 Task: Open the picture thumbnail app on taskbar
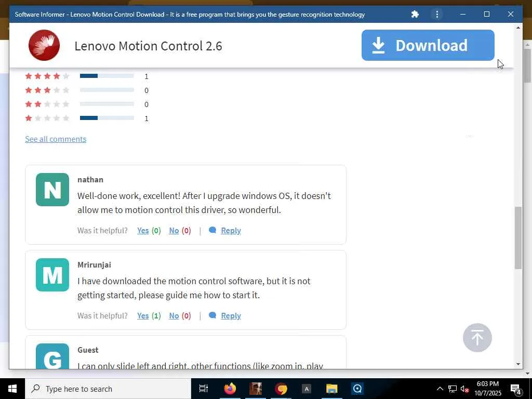click(256, 389)
